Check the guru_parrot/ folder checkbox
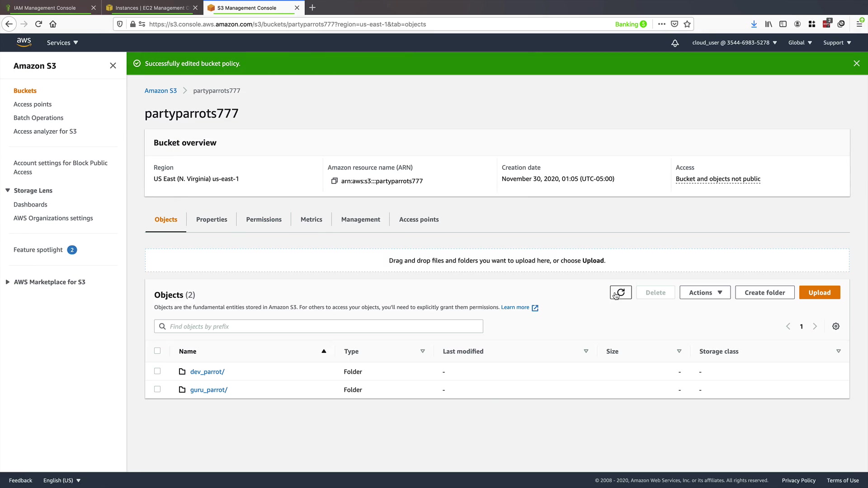This screenshot has height=488, width=868. [x=157, y=389]
